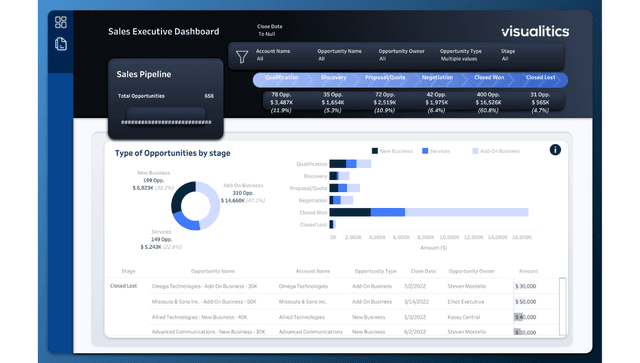This screenshot has width=640, height=363.
Task: Click close date 3/14/2022 cell
Action: pyautogui.click(x=416, y=302)
